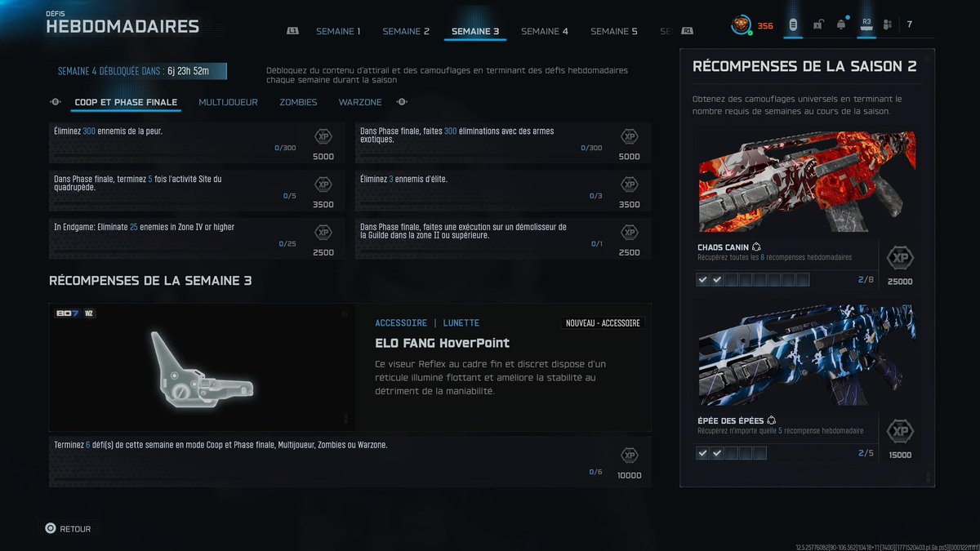The width and height of the screenshot is (980, 551).
Task: Click the stick icon right of Warzone tab
Action: tap(402, 102)
